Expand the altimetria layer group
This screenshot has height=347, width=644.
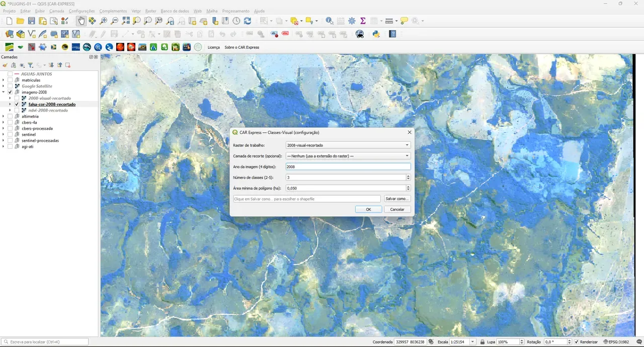point(4,116)
